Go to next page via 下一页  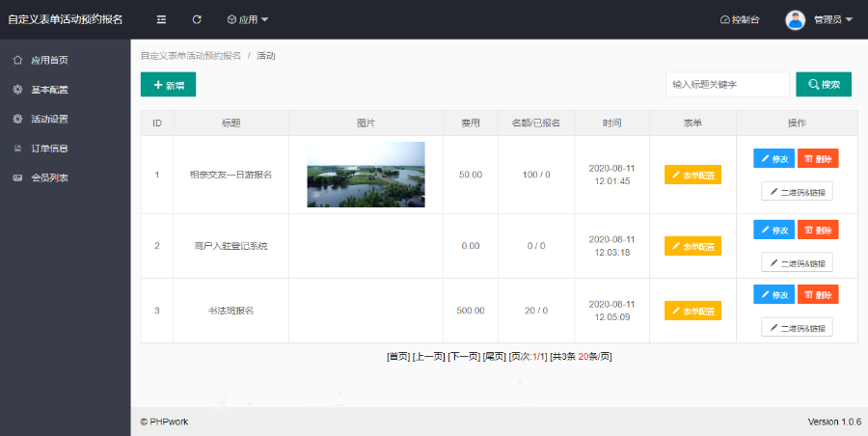(x=464, y=357)
